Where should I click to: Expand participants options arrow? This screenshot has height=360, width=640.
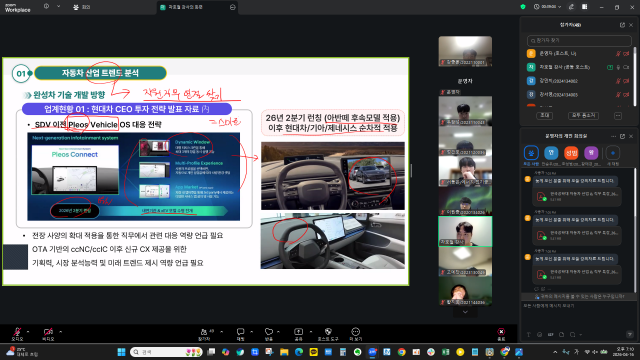(x=222, y=331)
